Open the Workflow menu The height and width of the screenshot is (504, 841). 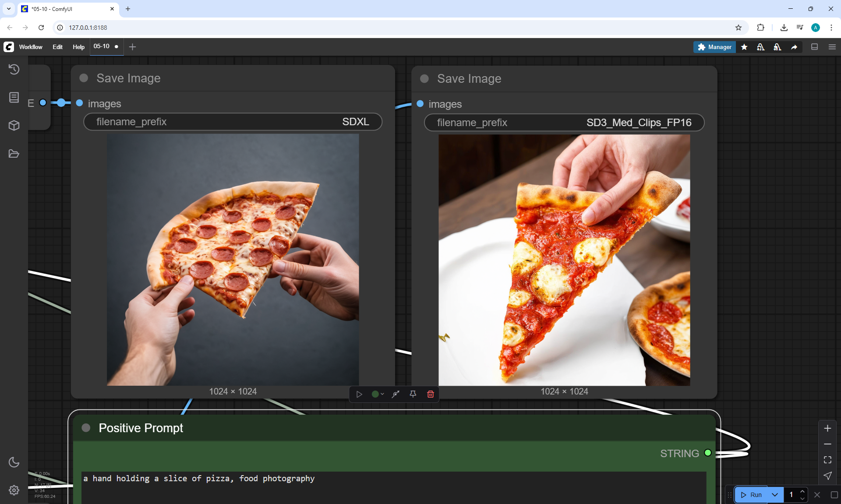coord(31,47)
